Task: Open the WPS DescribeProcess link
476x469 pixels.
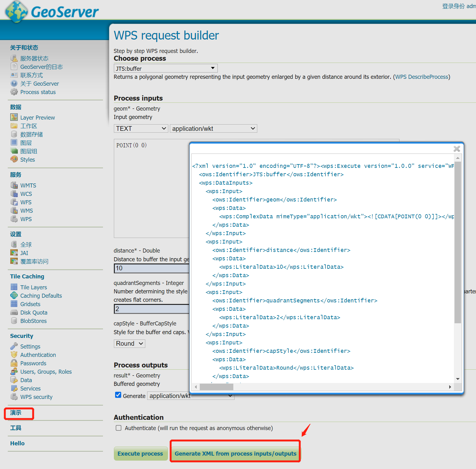Action: point(422,77)
